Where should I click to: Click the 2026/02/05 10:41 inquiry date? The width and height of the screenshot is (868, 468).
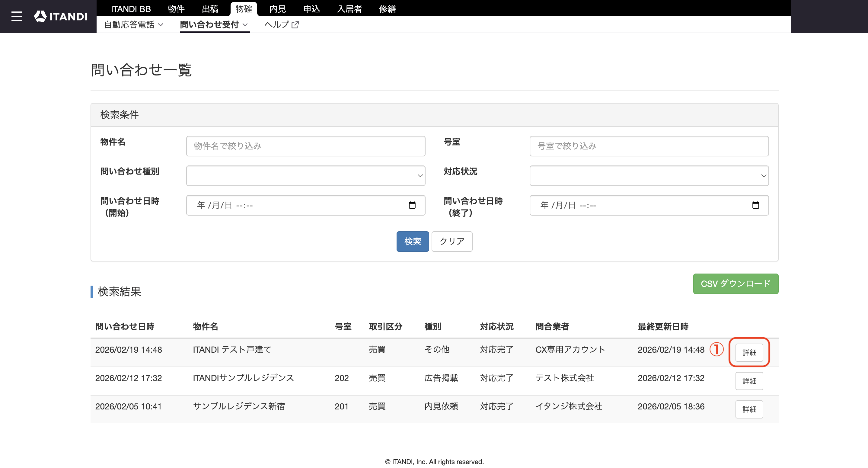coord(128,406)
